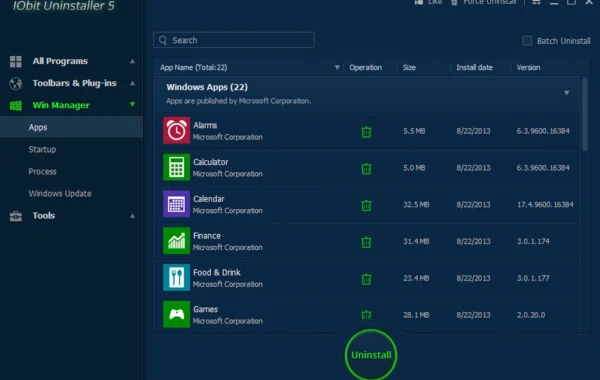Expand the Tools section arrow
Image resolution: width=600 pixels, height=380 pixels.
(x=132, y=216)
